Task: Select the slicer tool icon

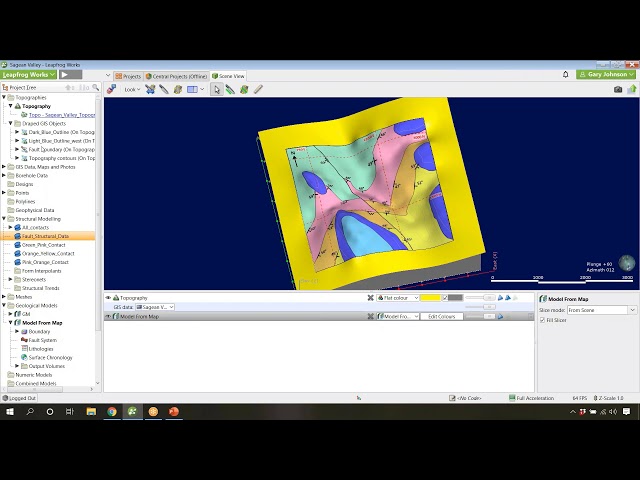Action: tap(150, 89)
